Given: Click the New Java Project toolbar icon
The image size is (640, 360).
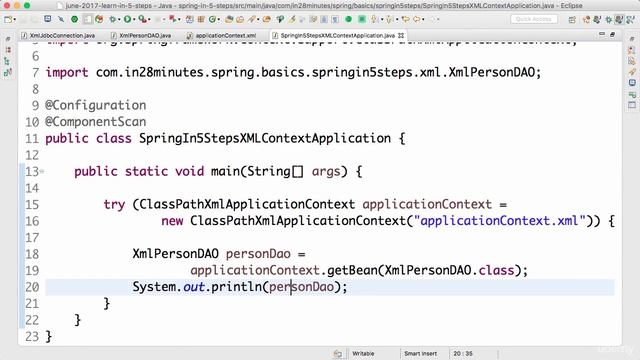Looking at the screenshot, I should pos(190,19).
